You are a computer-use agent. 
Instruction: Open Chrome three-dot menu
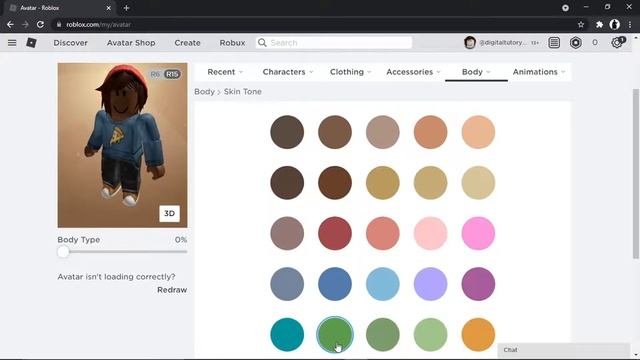pos(630,24)
